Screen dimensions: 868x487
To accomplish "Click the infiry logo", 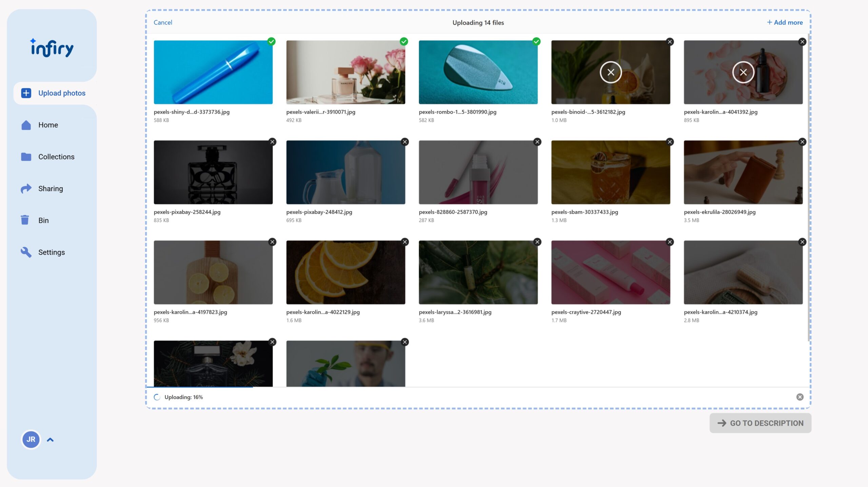I will [52, 48].
